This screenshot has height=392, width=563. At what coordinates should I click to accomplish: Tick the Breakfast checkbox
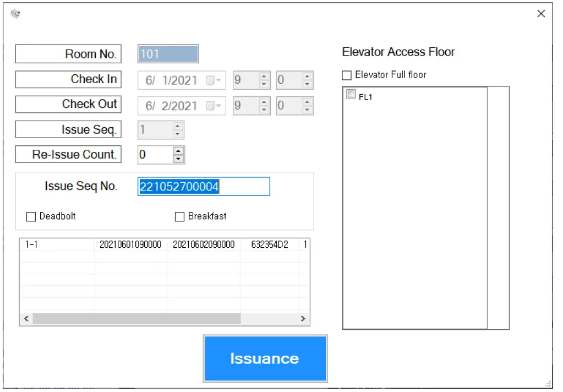179,217
